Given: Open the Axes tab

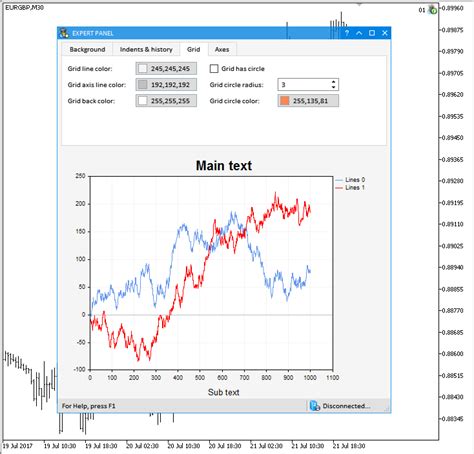Looking at the screenshot, I should coord(222,49).
